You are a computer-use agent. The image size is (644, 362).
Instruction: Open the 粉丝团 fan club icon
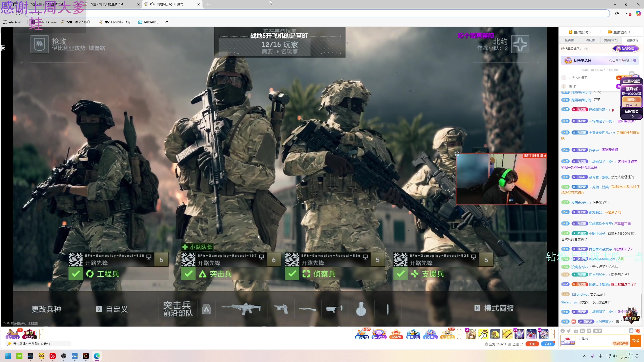396,334
